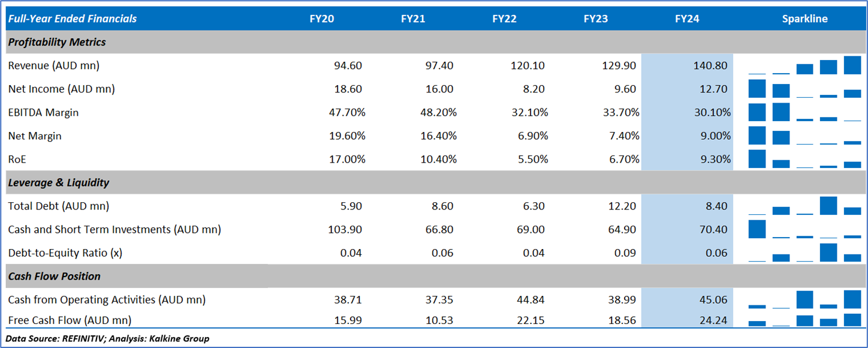Click the Revenue row sparkline chart
Screen dimensions: 868x348
(x=804, y=65)
